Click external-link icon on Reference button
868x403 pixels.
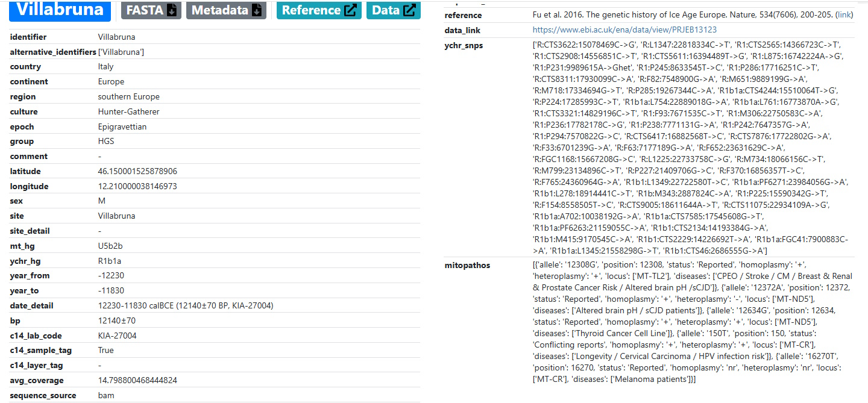[350, 10]
